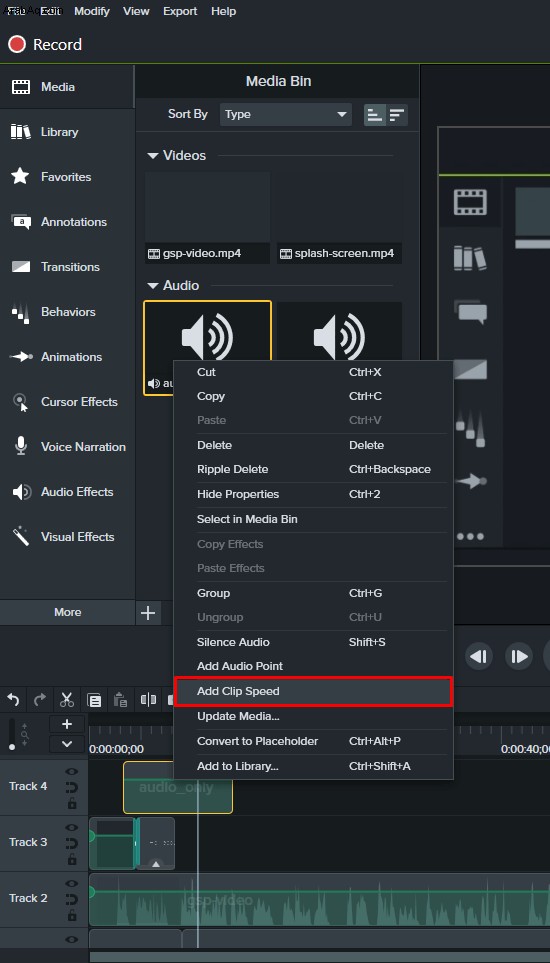The width and height of the screenshot is (550, 963).
Task: Click the Undo arrow in timeline toolbar
Action: [x=13, y=700]
